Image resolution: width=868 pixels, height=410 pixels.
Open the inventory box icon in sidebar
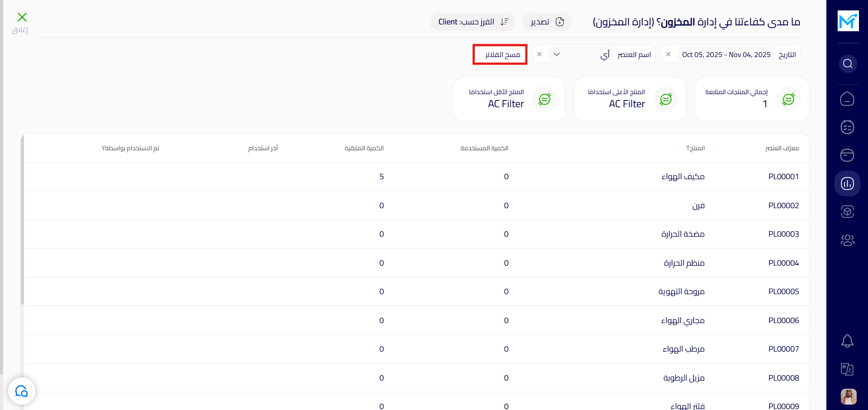(847, 211)
